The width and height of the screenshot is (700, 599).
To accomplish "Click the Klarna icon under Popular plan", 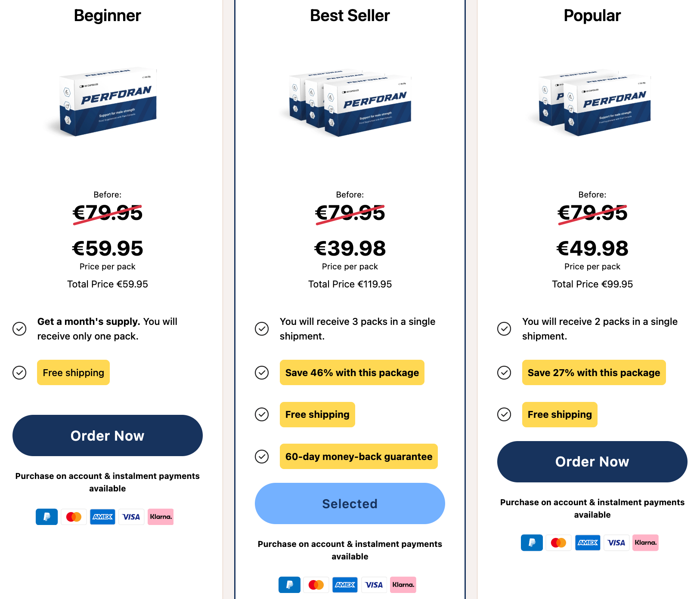I will tap(645, 543).
